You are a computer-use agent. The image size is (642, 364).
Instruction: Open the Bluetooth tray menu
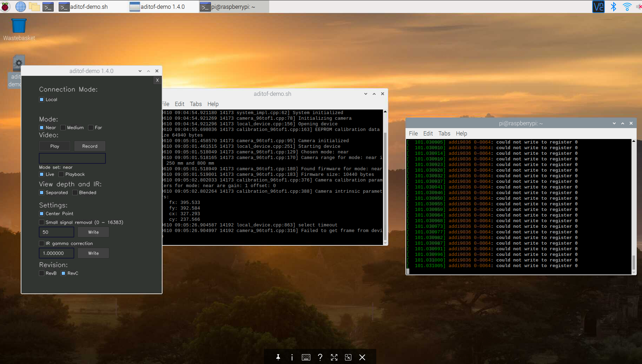[x=613, y=6]
